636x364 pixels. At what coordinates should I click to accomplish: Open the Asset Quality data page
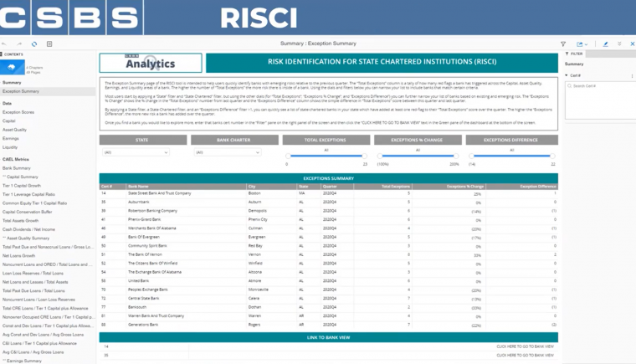pos(14,130)
